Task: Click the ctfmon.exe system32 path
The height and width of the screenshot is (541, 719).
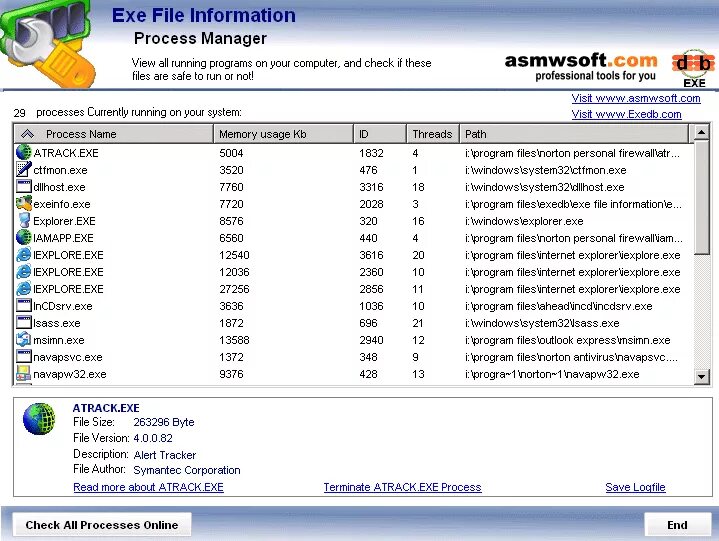Action: point(546,170)
